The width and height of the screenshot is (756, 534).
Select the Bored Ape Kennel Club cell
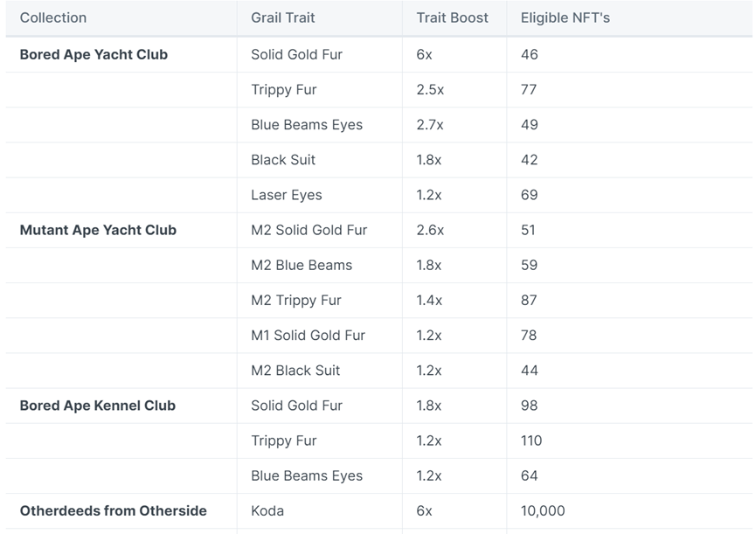click(x=98, y=406)
